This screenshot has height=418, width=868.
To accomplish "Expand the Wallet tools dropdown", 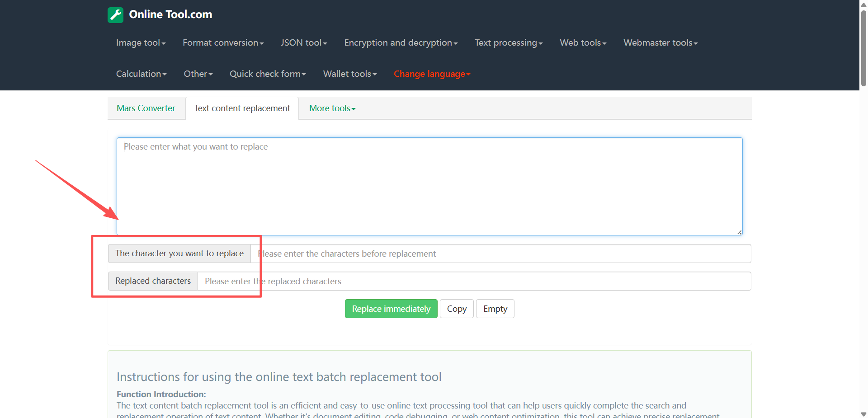I will coord(349,74).
